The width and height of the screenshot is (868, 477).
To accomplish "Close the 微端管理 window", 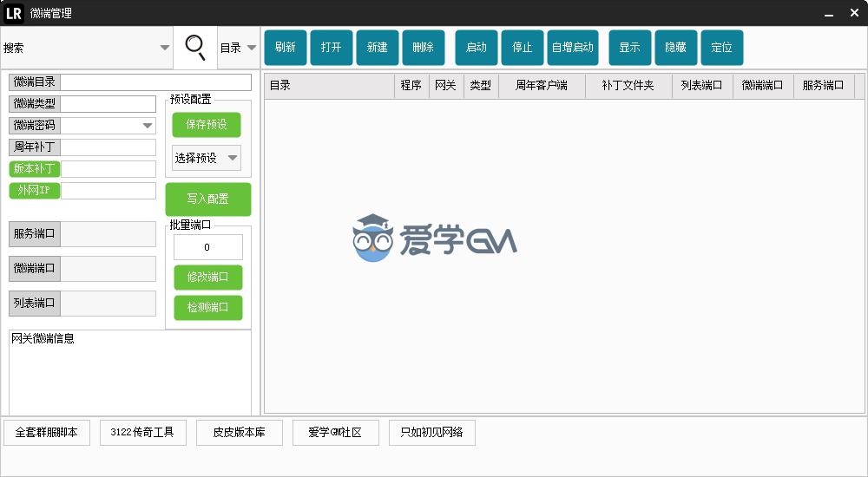I will click(x=854, y=13).
